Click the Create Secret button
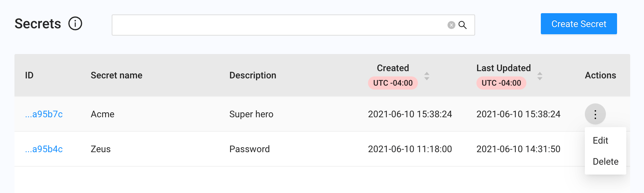 click(579, 24)
